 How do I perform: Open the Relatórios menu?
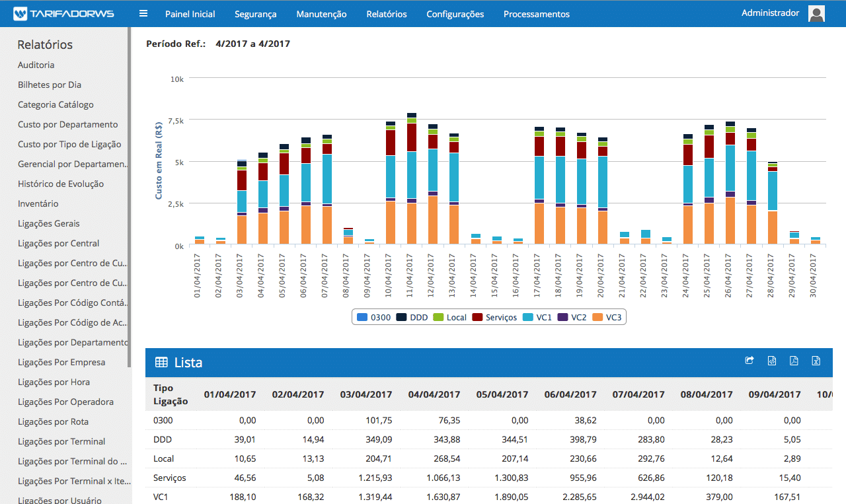pyautogui.click(x=386, y=14)
